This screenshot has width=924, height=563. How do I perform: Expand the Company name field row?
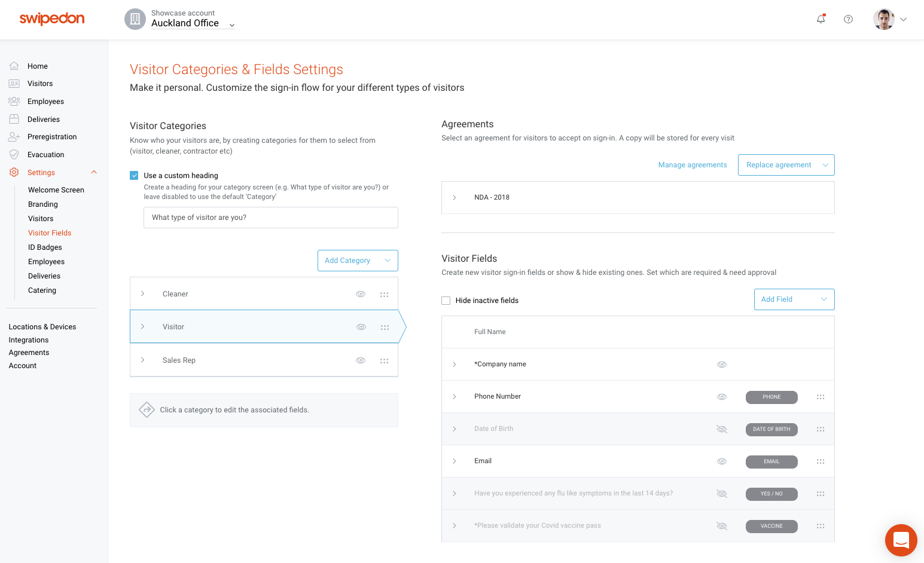455,364
